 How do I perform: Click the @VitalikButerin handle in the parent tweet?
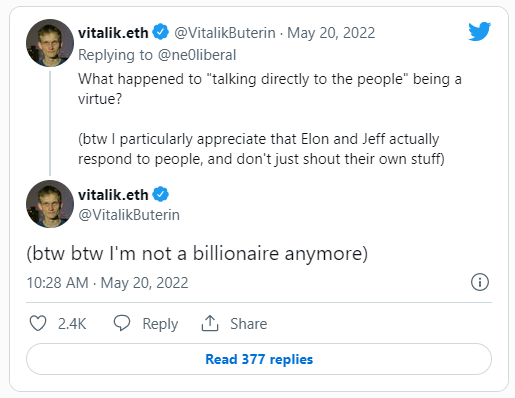click(x=225, y=33)
